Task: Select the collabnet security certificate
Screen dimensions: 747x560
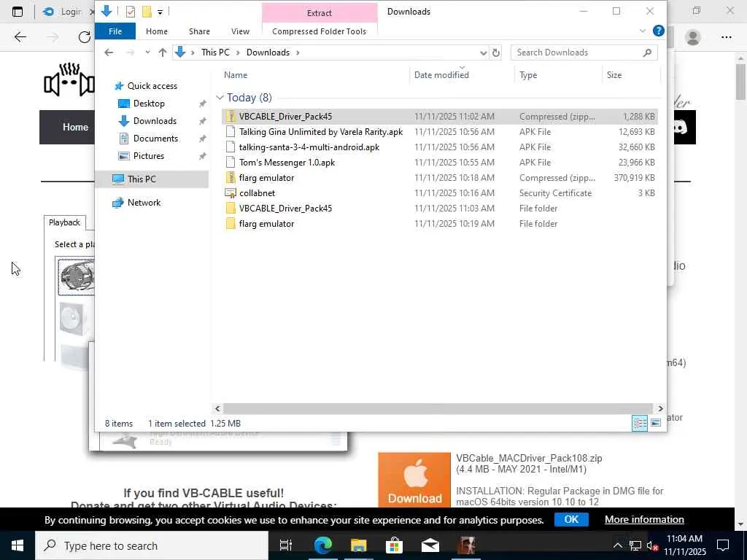Action: tap(439, 192)
